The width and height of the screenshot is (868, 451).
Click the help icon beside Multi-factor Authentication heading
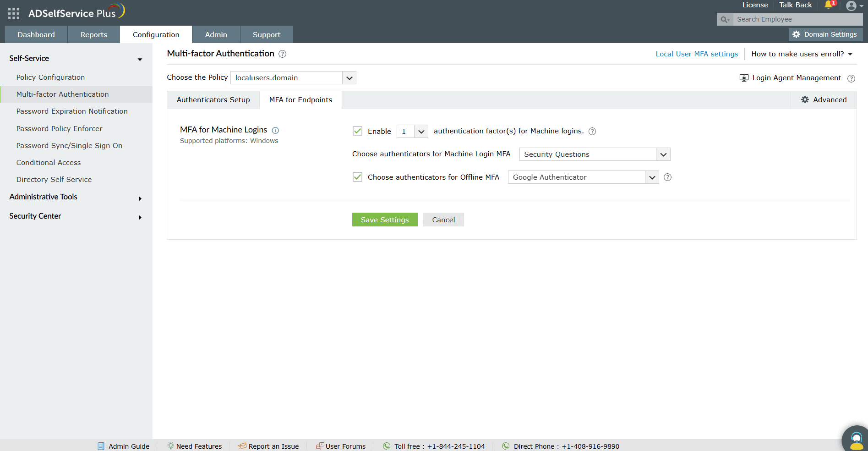tap(283, 54)
